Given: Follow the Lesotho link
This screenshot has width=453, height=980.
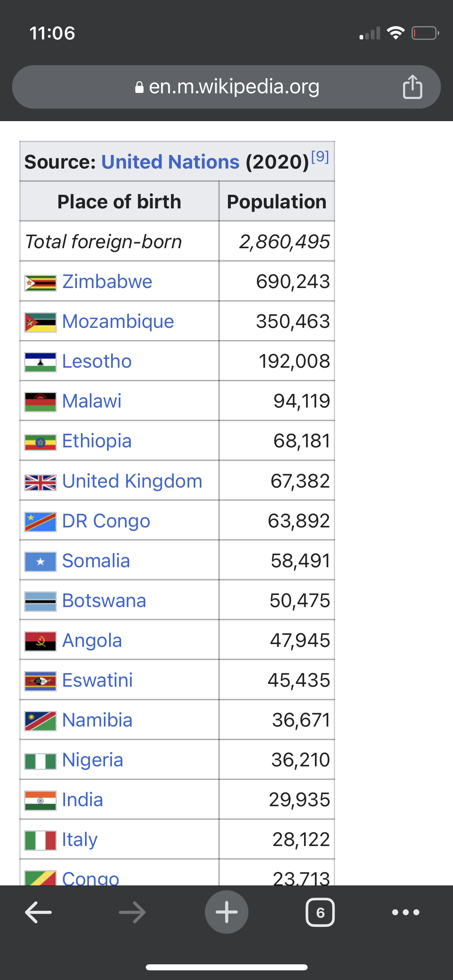Looking at the screenshot, I should tap(97, 361).
